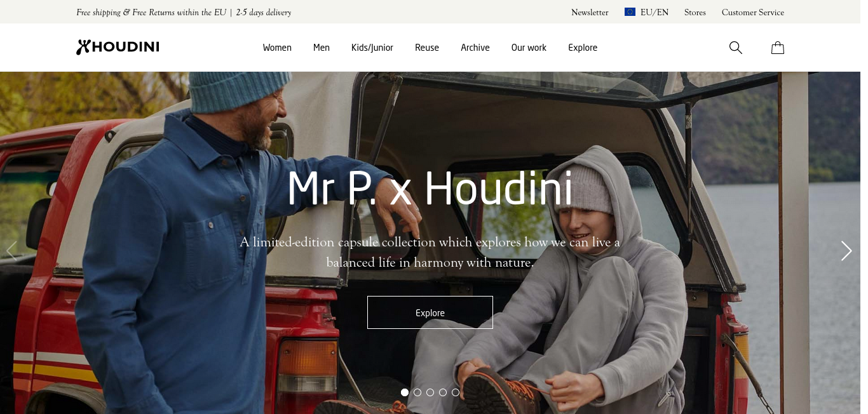Select the fifth carousel dot
The width and height of the screenshot is (868, 414).
(456, 392)
